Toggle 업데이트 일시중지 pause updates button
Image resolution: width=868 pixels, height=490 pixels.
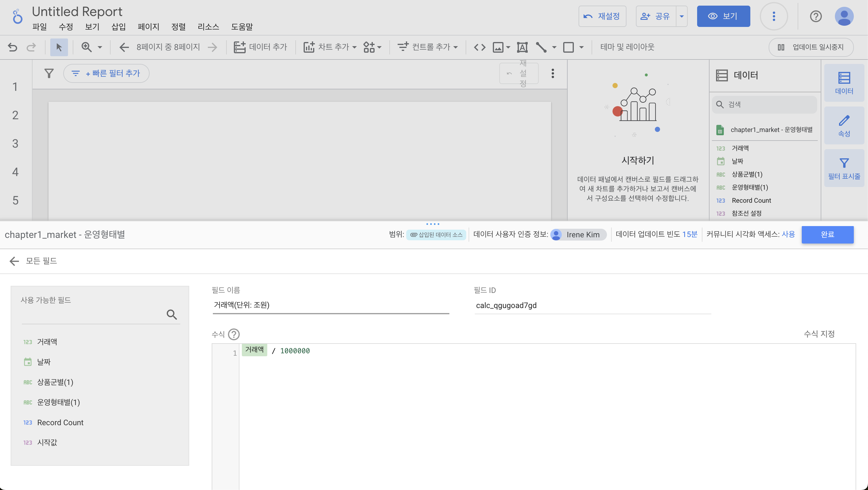click(811, 47)
